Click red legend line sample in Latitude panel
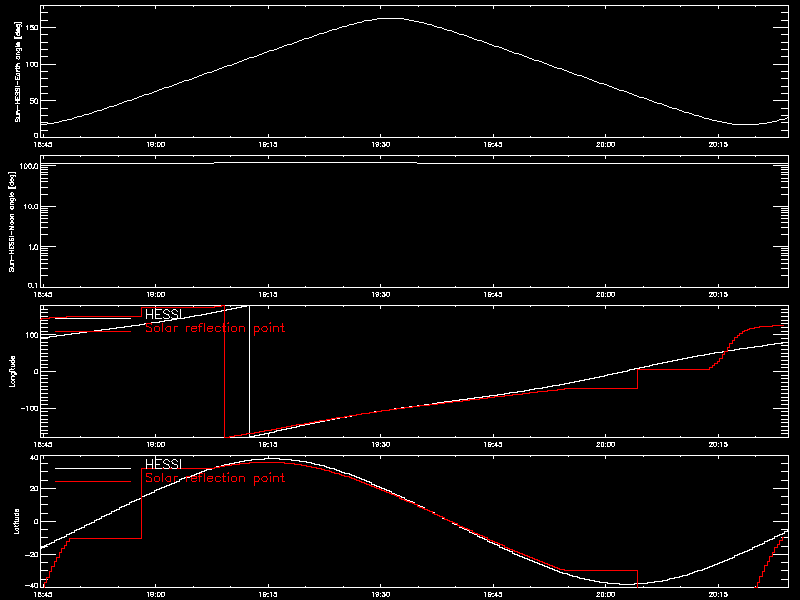 point(93,482)
